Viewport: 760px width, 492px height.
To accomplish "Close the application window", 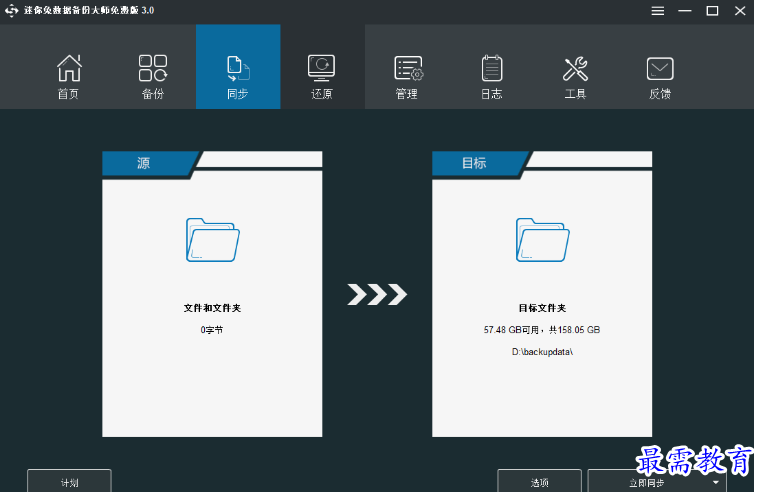I will pos(740,11).
